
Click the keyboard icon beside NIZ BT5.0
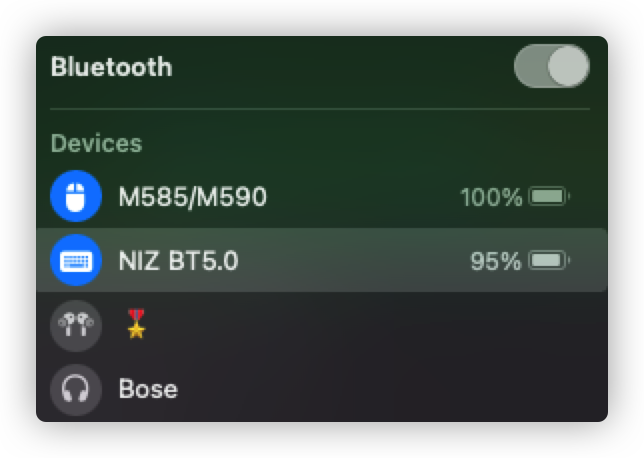(x=76, y=261)
